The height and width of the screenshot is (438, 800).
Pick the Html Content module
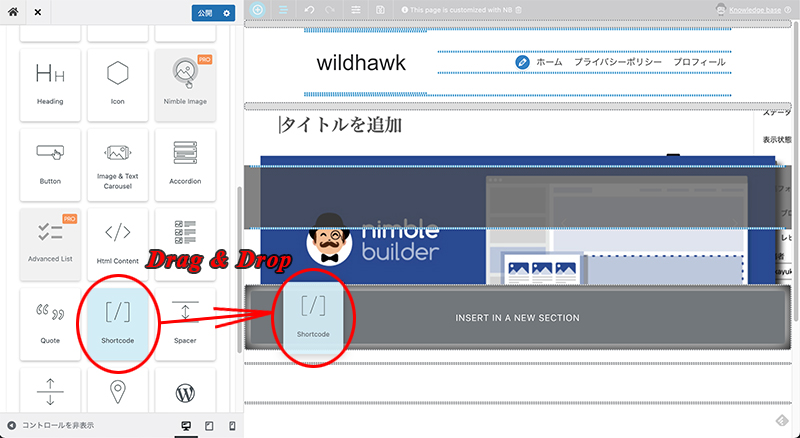coord(118,243)
